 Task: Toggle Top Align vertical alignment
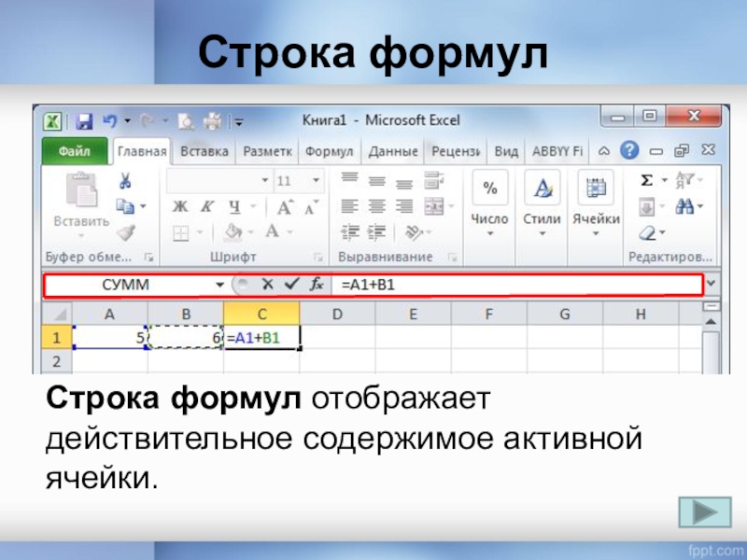tap(349, 177)
